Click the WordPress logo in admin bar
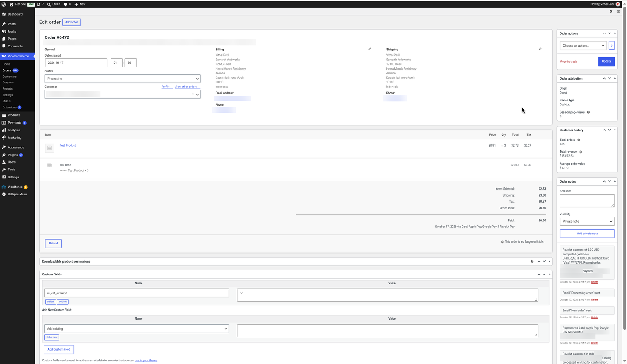627x364 pixels. (4, 4)
